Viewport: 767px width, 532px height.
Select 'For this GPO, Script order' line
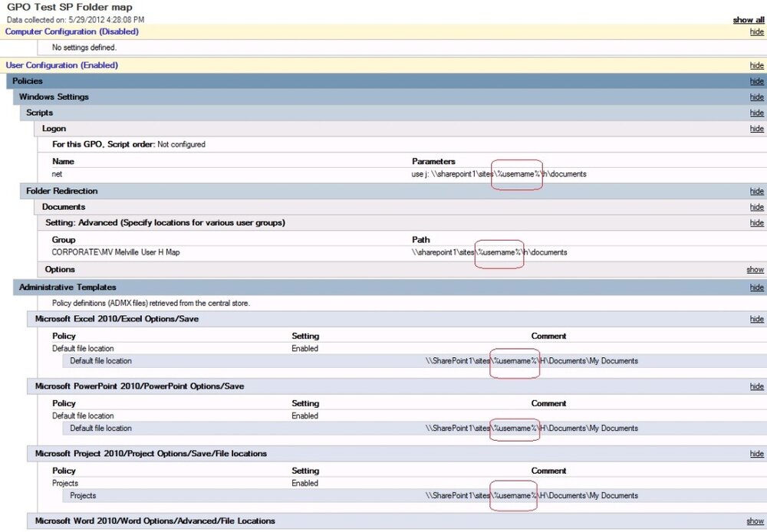pyautogui.click(x=129, y=144)
